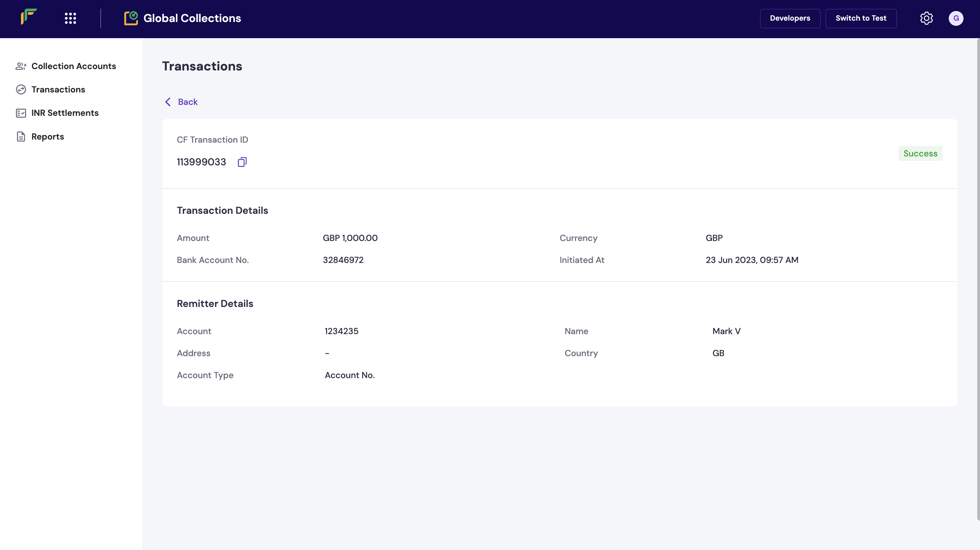Copy the CF Transaction ID
Viewport: 980px width, 550px height.
pyautogui.click(x=242, y=162)
